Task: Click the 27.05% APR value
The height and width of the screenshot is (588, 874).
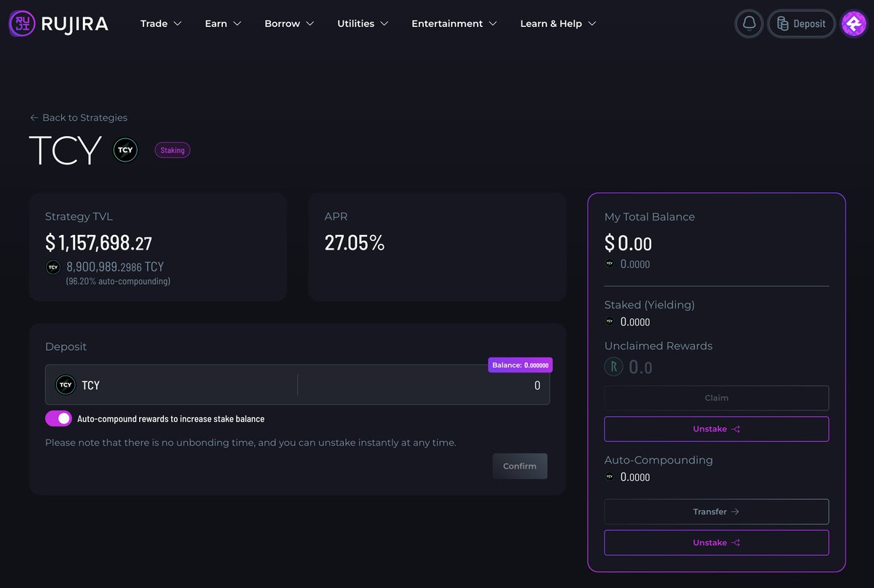Action: (x=355, y=243)
